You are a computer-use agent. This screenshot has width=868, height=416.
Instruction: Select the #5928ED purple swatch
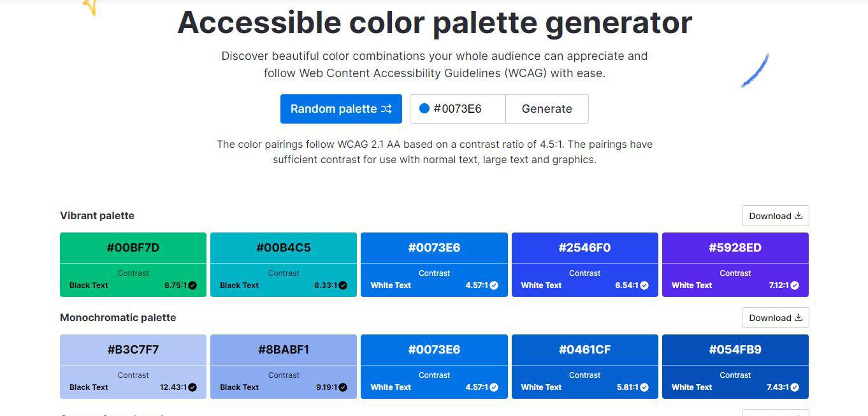735,248
